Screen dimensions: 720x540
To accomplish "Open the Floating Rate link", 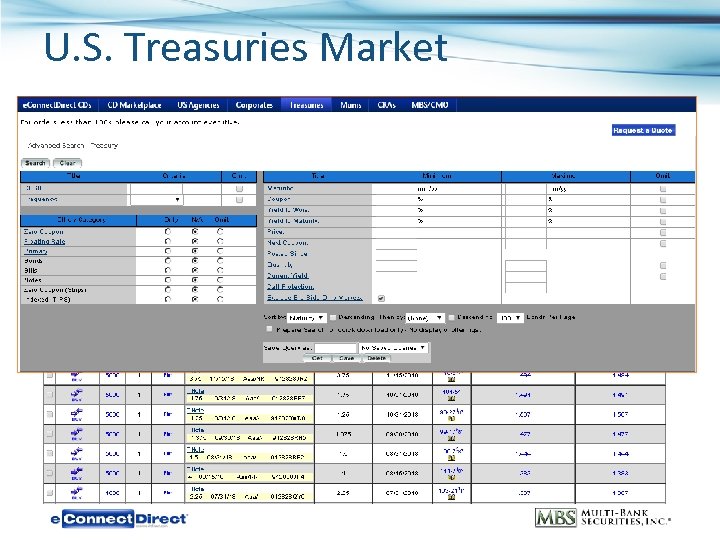I will (x=45, y=242).
